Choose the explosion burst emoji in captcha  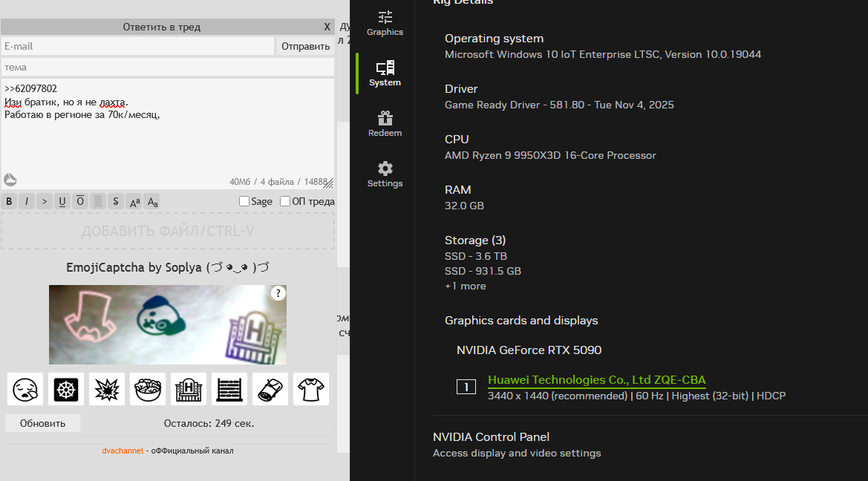pos(107,389)
